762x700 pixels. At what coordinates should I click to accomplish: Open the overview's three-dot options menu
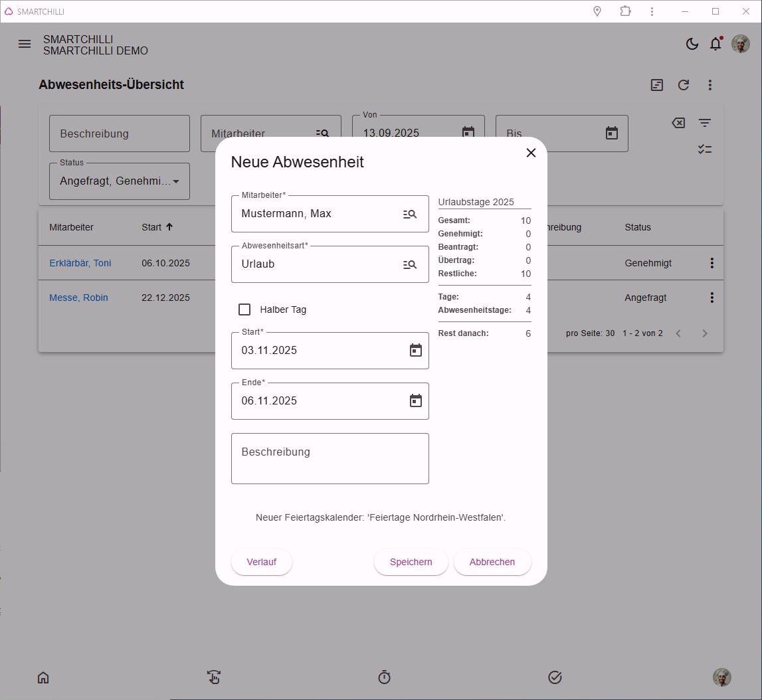(710, 85)
